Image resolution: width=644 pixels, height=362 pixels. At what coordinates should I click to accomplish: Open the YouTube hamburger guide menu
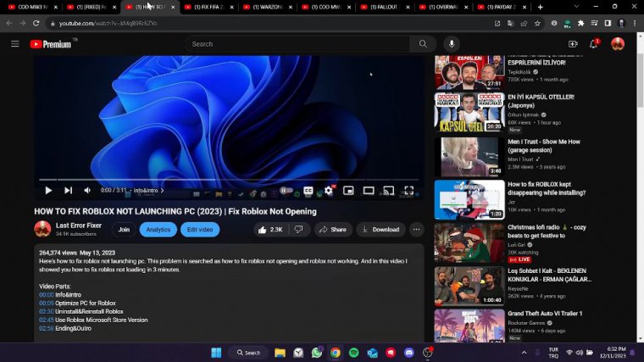(14, 44)
